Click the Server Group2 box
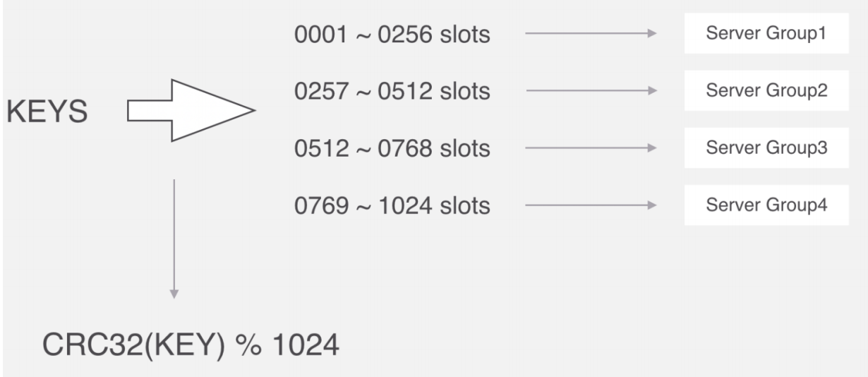868x377 pixels. click(766, 91)
